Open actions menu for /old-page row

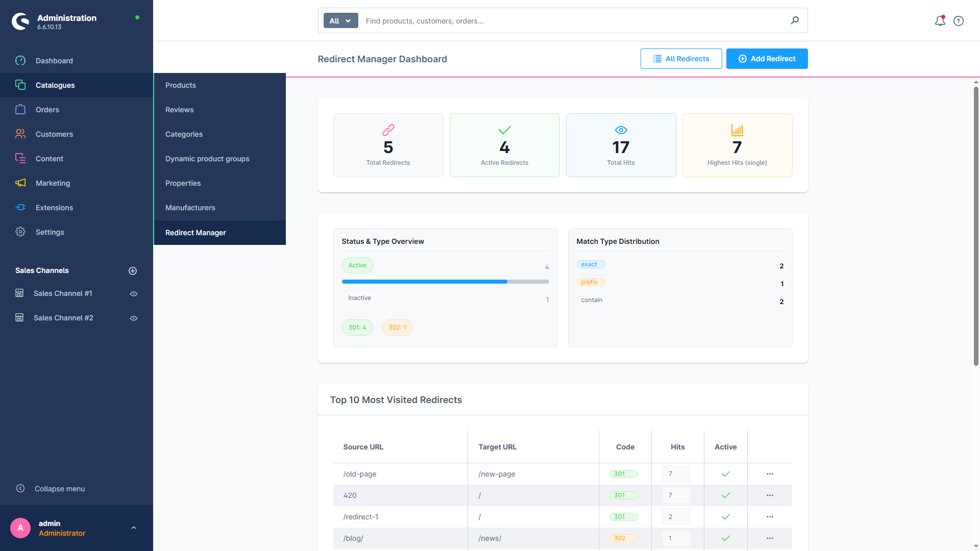770,474
